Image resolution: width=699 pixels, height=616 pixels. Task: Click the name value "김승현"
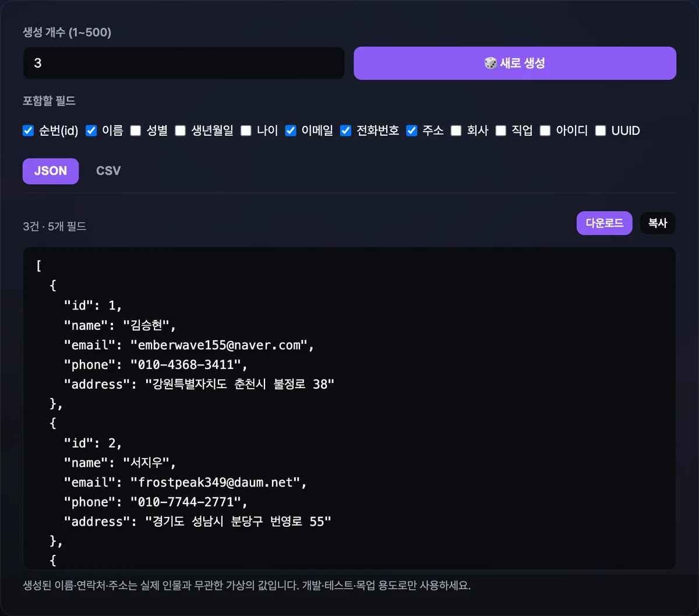click(x=149, y=325)
